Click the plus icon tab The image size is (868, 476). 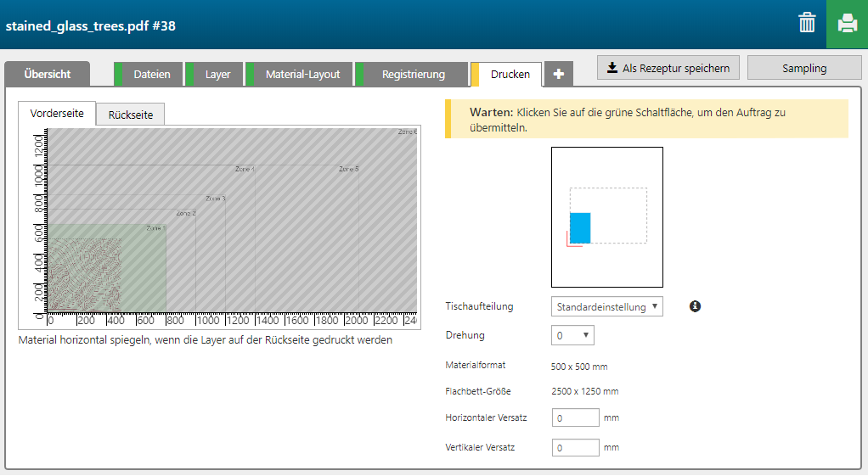pyautogui.click(x=558, y=75)
